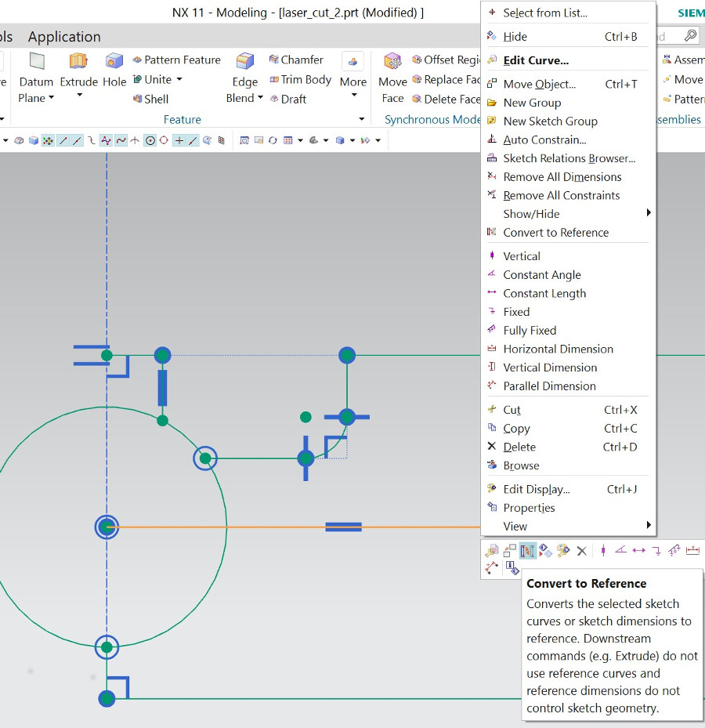Image resolution: width=705 pixels, height=728 pixels.
Task: Expand the More features dropdown
Action: (x=353, y=96)
